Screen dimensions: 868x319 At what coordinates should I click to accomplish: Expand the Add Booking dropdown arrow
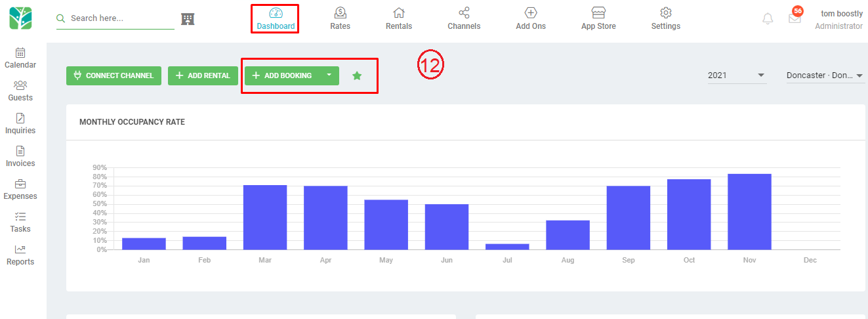[x=329, y=75]
